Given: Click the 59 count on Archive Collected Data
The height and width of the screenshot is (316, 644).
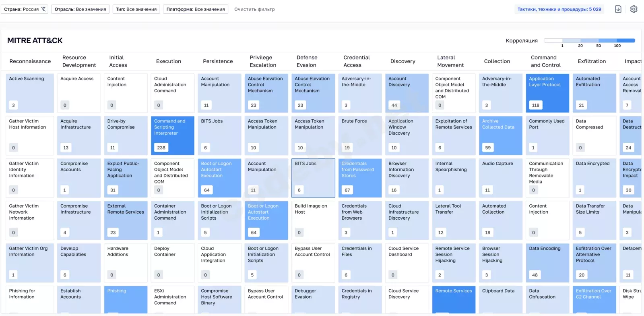Looking at the screenshot, I should [x=488, y=148].
